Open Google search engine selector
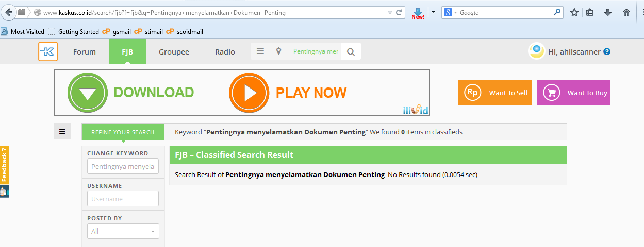The height and width of the screenshot is (247, 644). coord(451,12)
